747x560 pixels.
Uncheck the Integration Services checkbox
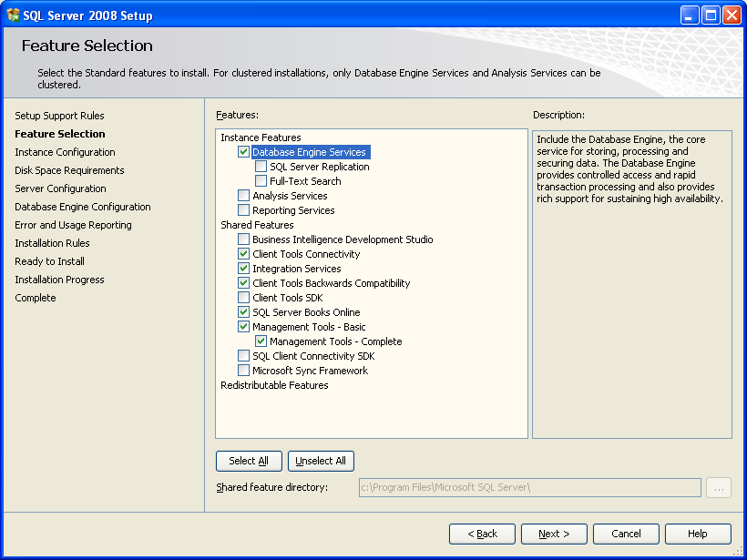click(x=243, y=268)
